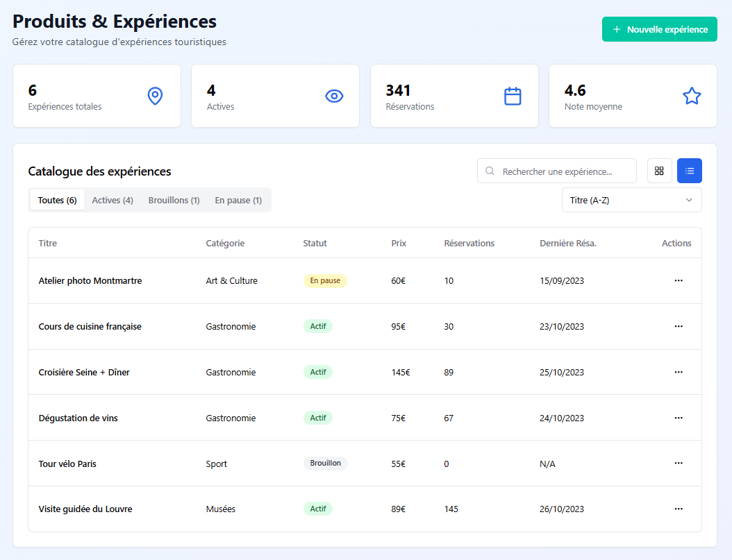Select the Actives (4) tab
This screenshot has height=560, width=732.
(113, 200)
